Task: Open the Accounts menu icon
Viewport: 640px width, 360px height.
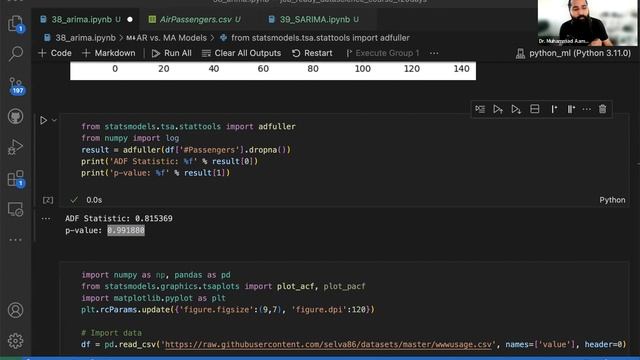Action: coord(16,310)
